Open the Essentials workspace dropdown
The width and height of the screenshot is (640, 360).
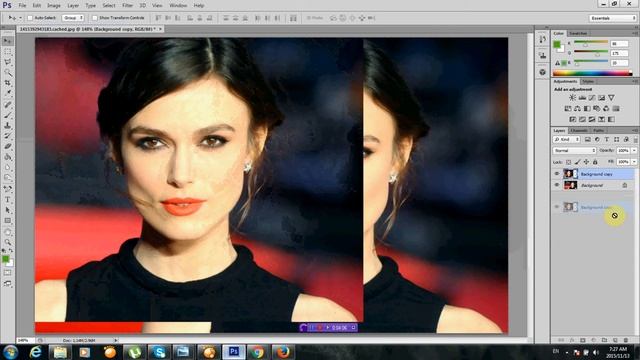(613, 18)
